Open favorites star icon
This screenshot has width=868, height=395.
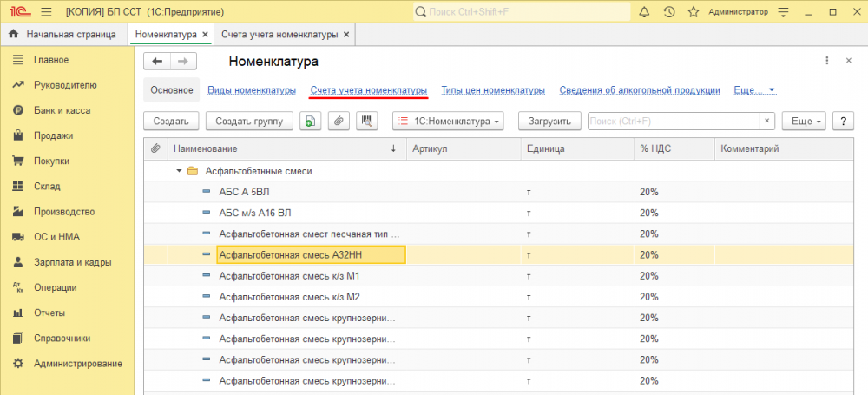coord(693,11)
